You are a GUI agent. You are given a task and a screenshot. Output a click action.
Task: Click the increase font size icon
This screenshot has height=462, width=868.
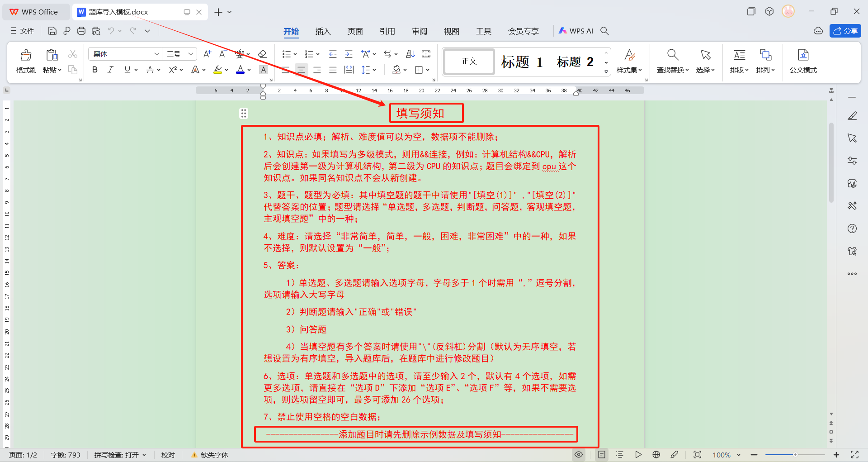click(x=207, y=54)
